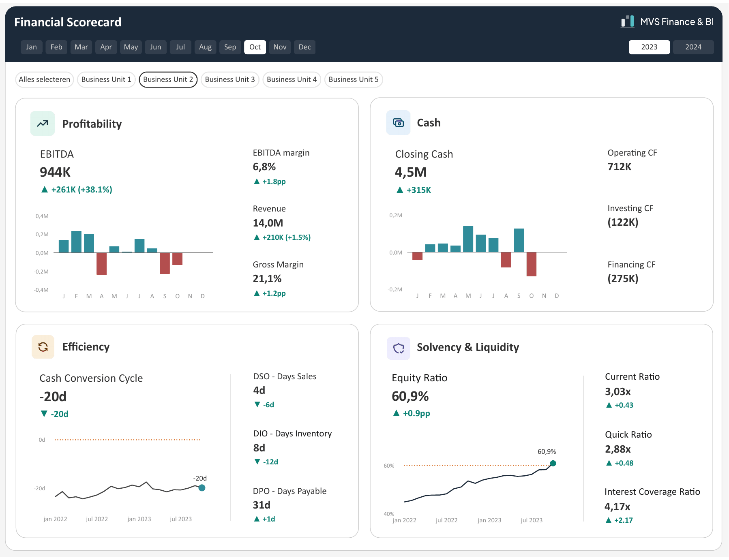This screenshot has width=729, height=560.
Task: Click the -20d endpoint marker on Cash Conversion chart
Action: [x=202, y=488]
